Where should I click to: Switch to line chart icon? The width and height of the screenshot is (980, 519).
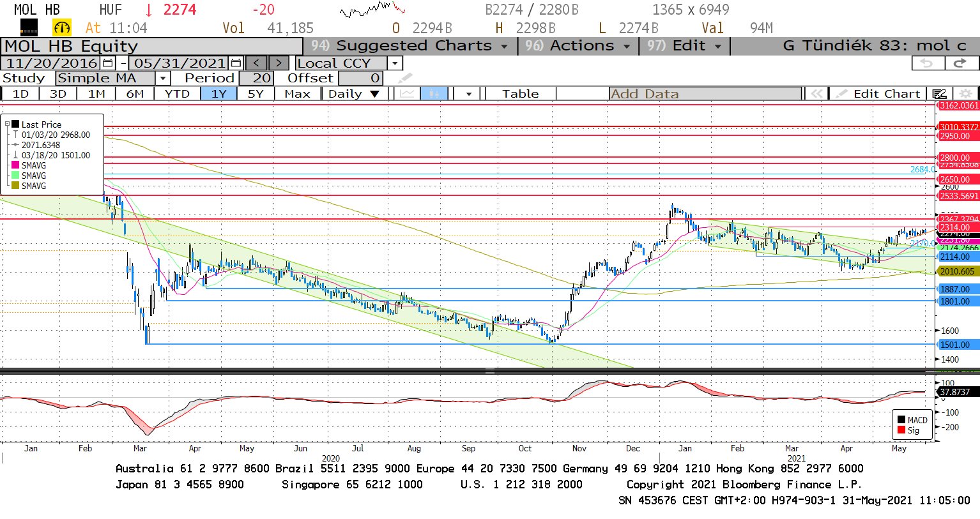407,94
